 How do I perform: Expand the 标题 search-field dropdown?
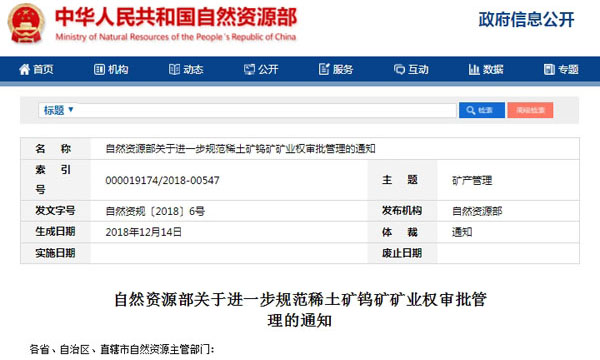point(58,110)
